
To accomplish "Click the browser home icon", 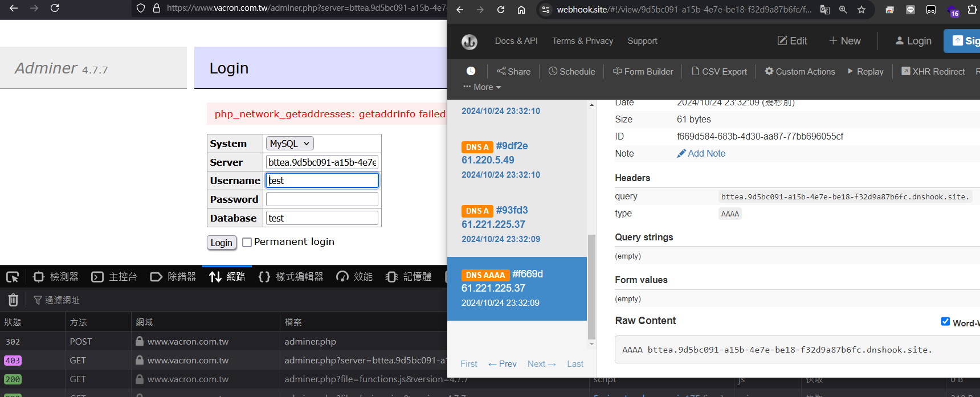I will coord(521,9).
